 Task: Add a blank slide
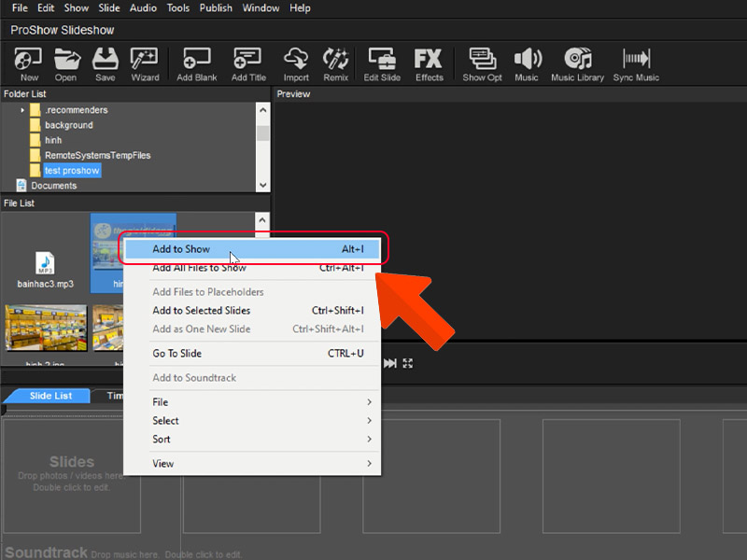(195, 63)
